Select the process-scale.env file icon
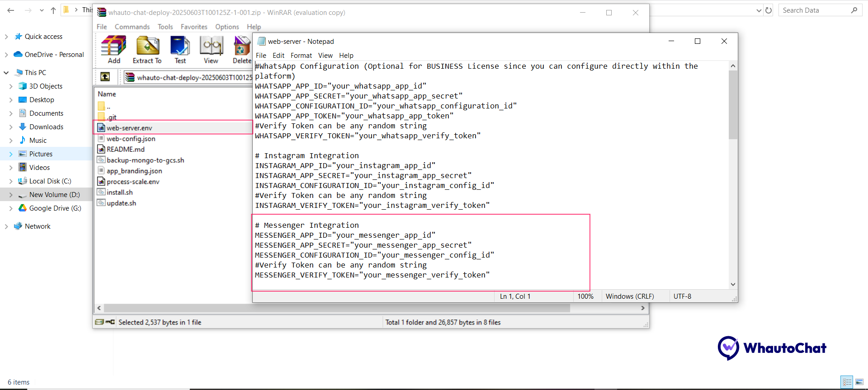 [x=101, y=182]
